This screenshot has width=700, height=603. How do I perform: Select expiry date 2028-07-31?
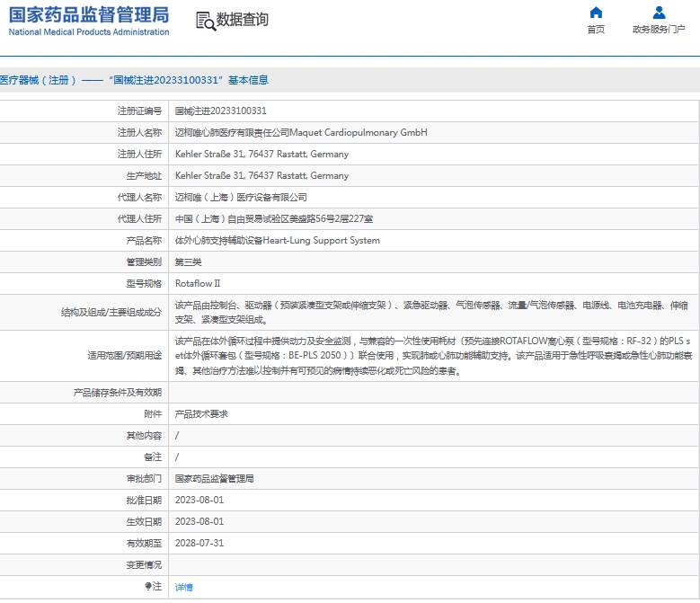point(199,543)
